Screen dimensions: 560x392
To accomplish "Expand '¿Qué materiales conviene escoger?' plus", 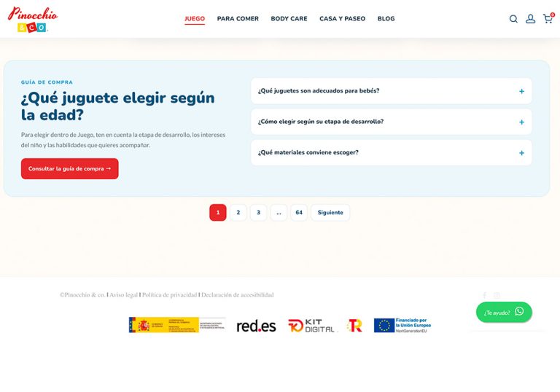I will pos(522,153).
